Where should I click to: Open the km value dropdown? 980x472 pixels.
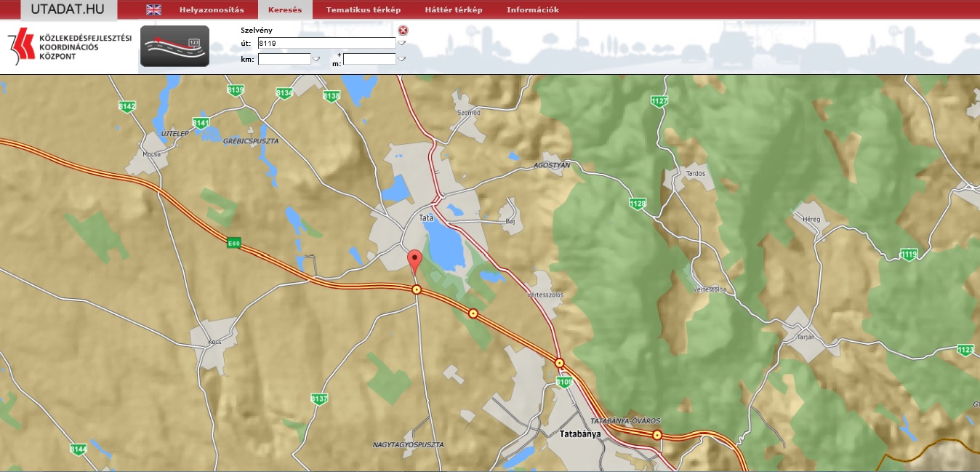316,59
